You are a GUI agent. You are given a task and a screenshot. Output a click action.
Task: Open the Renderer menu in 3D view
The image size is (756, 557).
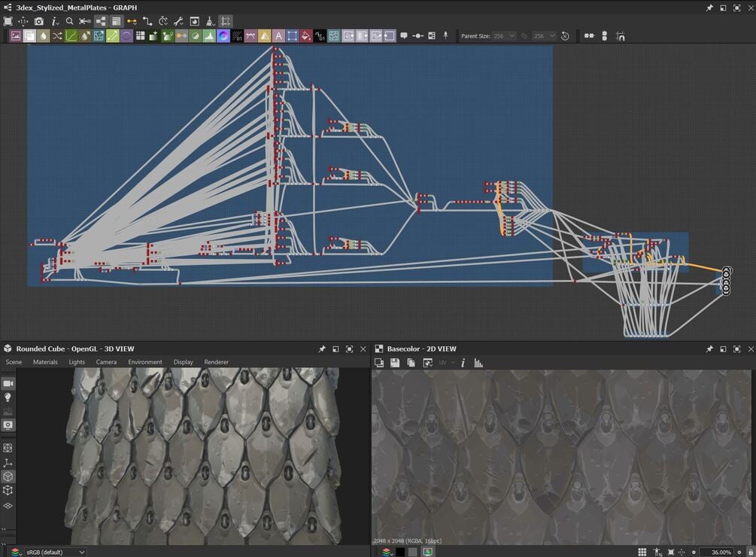[216, 362]
